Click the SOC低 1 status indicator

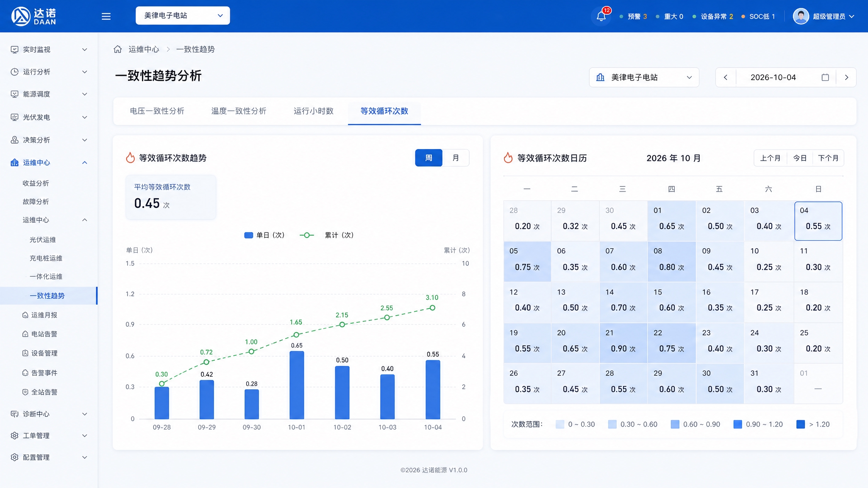point(758,17)
